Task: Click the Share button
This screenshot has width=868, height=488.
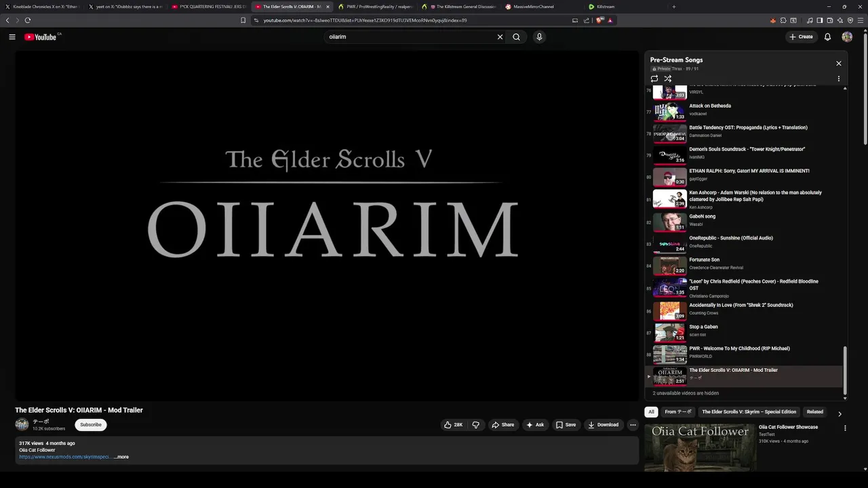Action: coord(502,425)
